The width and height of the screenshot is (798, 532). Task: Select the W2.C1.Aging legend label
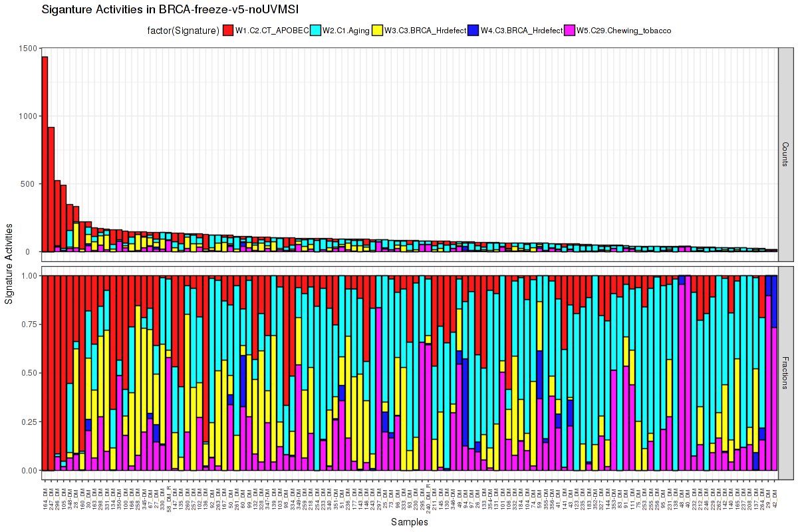pos(345,30)
